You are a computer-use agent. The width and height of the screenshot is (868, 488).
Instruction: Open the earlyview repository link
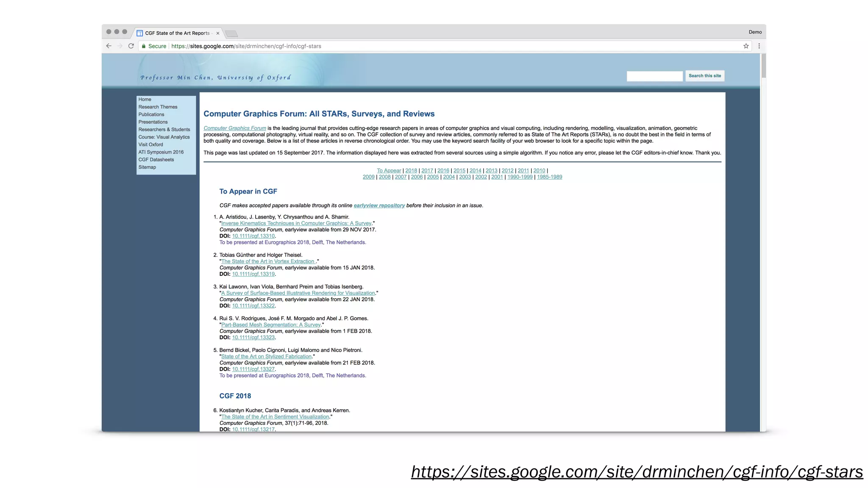[x=379, y=205]
